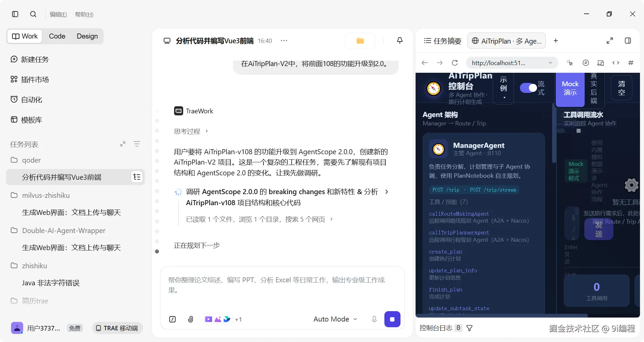Open the code view brackets icon
The height and width of the screenshot is (342, 644).
point(616,63)
